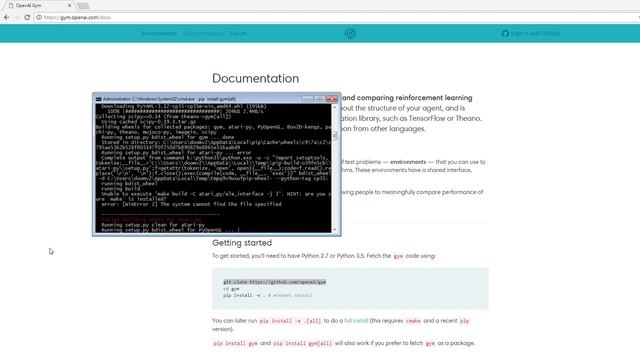Focus the gym.openai.com/docs address bar
Screen dimensions: 640x360
pyautogui.click(x=335, y=18)
